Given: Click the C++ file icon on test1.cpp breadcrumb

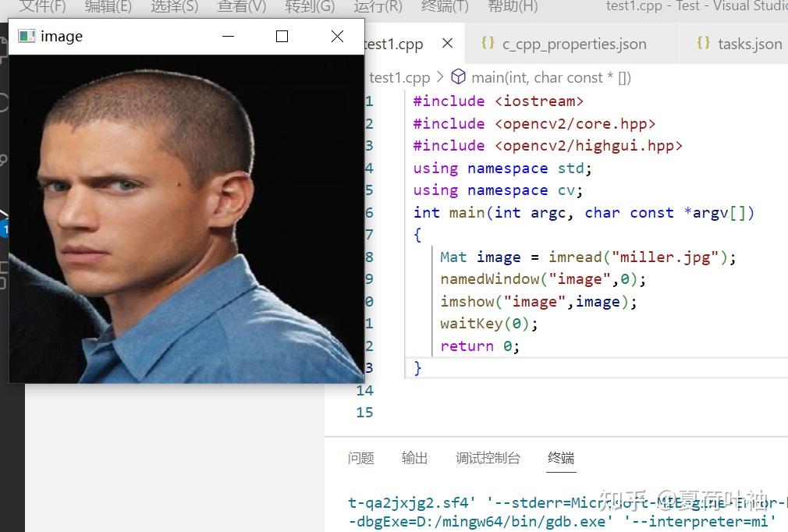Looking at the screenshot, I should click(360, 76).
